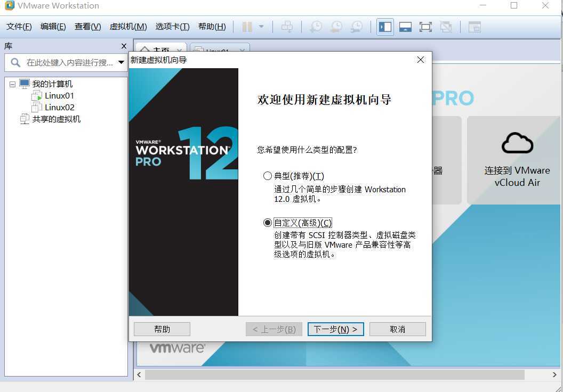Select Linux01 virtual machine in library

click(x=59, y=96)
